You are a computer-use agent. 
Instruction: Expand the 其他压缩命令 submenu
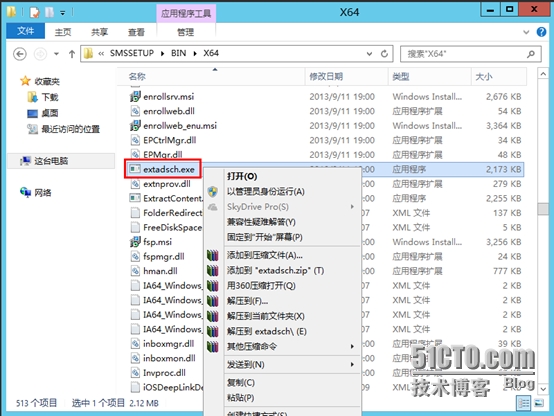coord(282,346)
